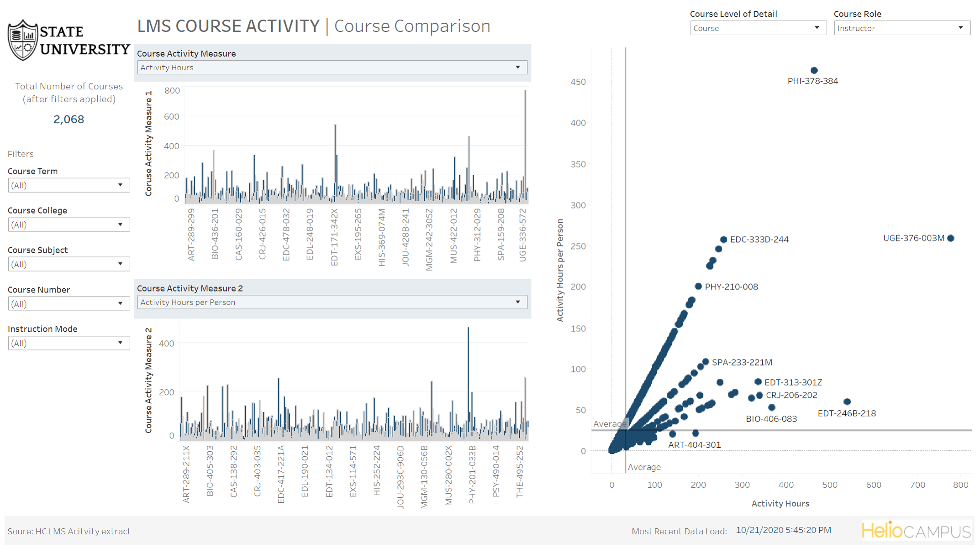This screenshot has width=980, height=548.
Task: Change the Course Role Instructor dropdown
Action: (901, 28)
